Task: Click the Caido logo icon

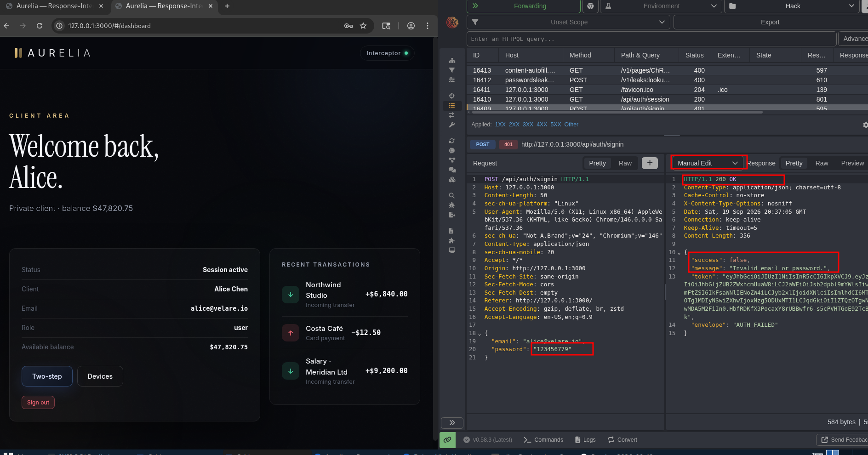Action: (x=452, y=22)
